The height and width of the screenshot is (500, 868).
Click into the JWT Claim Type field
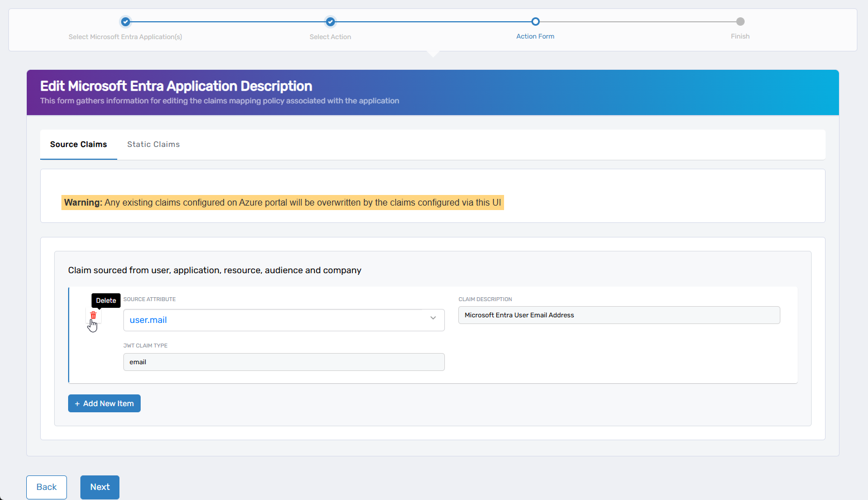coord(284,362)
